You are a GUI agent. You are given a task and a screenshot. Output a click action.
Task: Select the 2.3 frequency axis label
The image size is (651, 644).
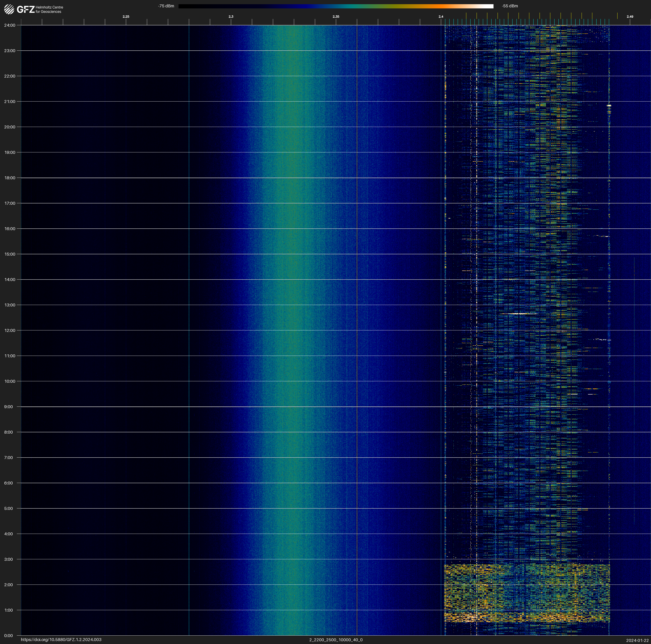pos(231,17)
